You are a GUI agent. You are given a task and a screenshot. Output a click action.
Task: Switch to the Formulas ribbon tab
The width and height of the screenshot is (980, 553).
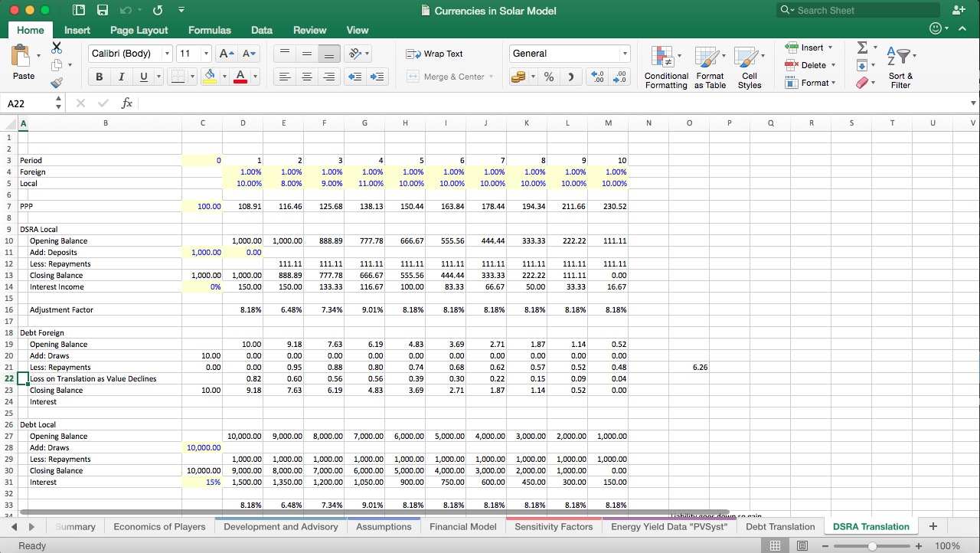tap(209, 31)
